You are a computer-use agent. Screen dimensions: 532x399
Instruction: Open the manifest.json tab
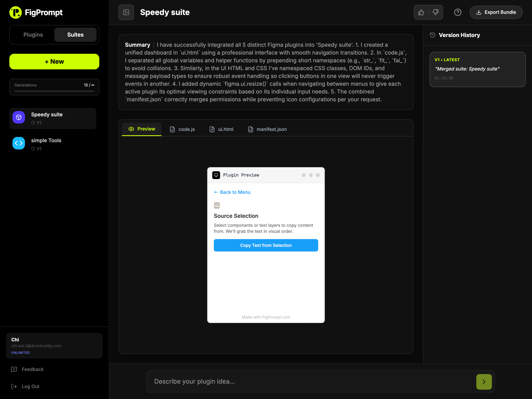point(267,129)
